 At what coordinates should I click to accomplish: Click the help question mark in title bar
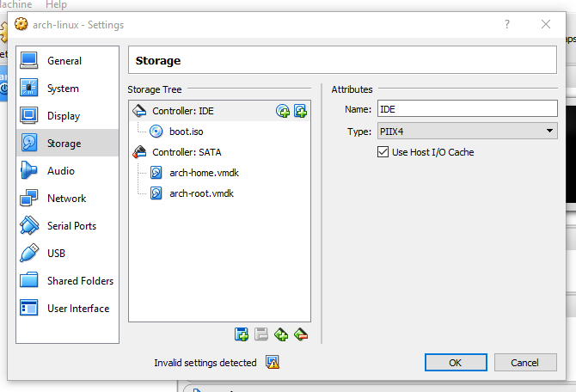[507, 24]
